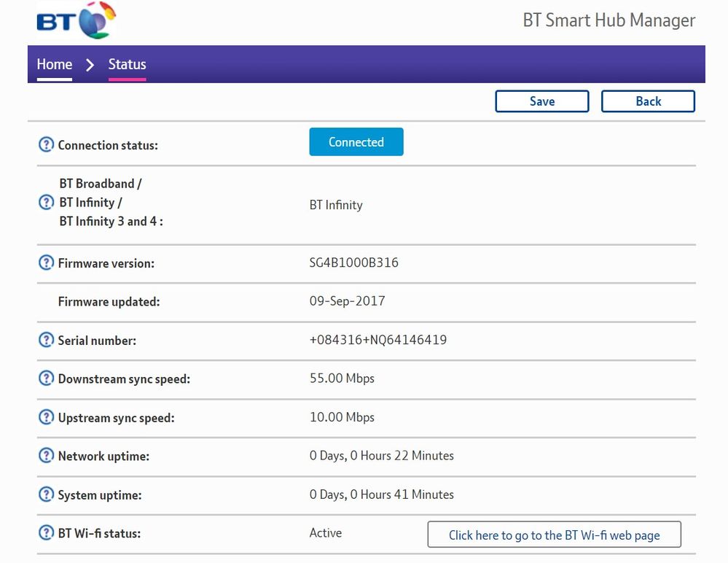This screenshot has width=728, height=563.
Task: Show help for Network uptime
Action: (46, 455)
